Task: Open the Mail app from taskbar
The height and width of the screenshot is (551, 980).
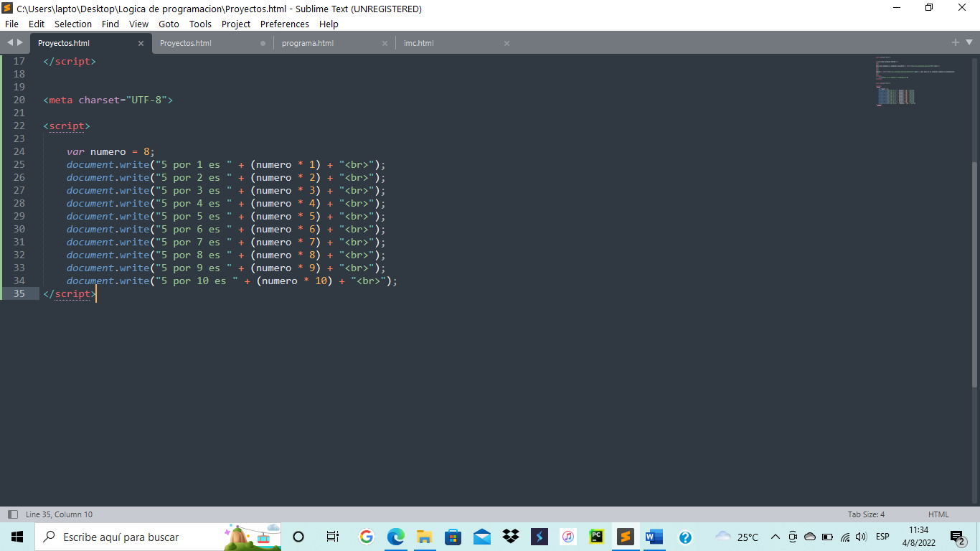Action: [x=482, y=537]
